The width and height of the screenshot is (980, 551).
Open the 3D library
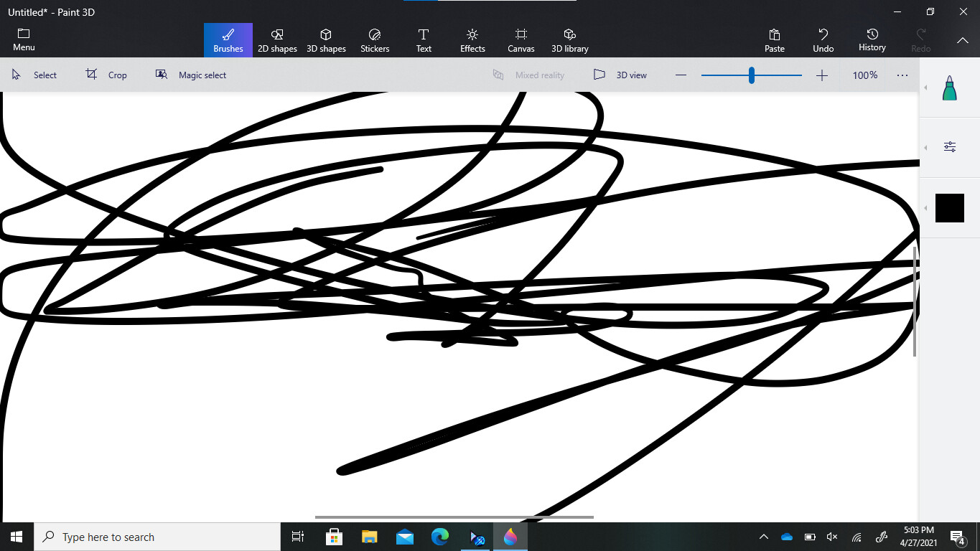tap(570, 40)
